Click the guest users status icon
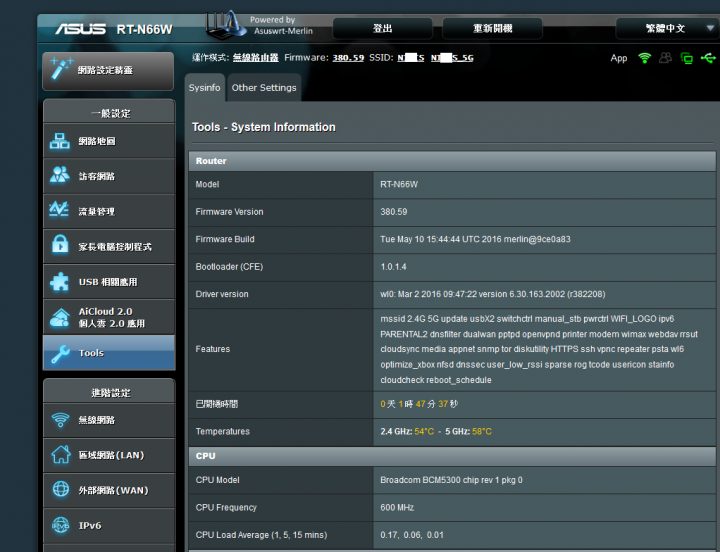This screenshot has width=720, height=552. pos(665,58)
